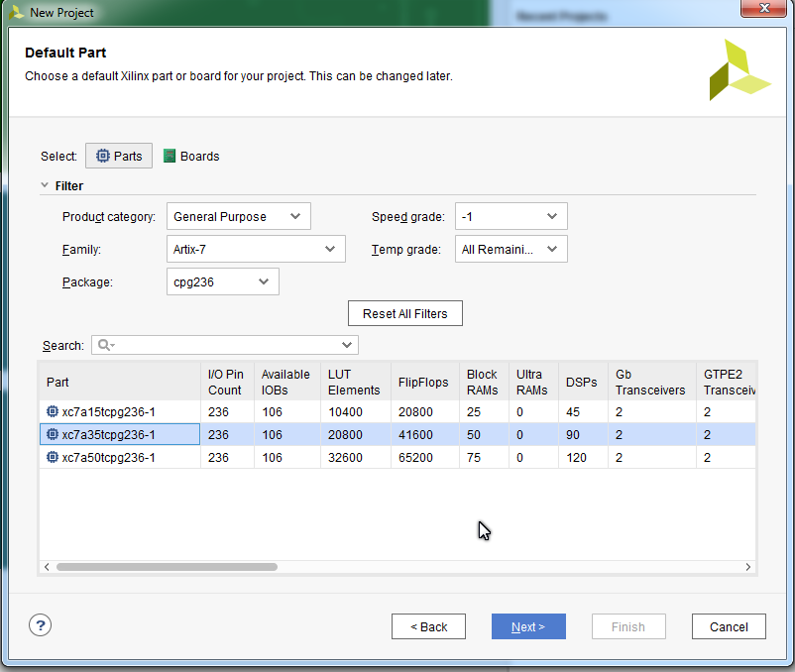Sort by the I/O Pin Count header
Screen dimensions: 795x672
[x=227, y=382]
